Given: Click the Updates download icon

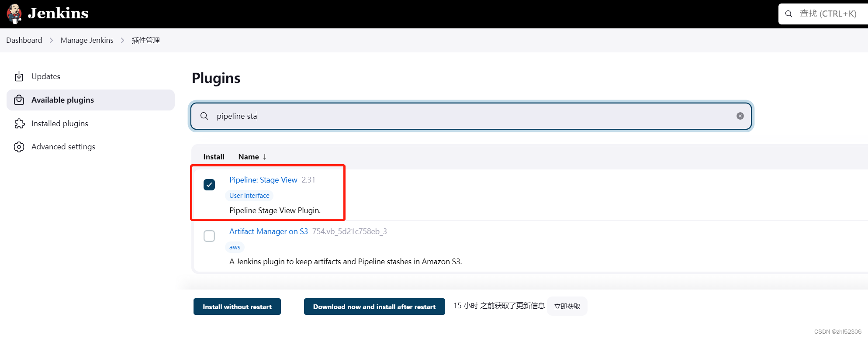Looking at the screenshot, I should tap(19, 76).
